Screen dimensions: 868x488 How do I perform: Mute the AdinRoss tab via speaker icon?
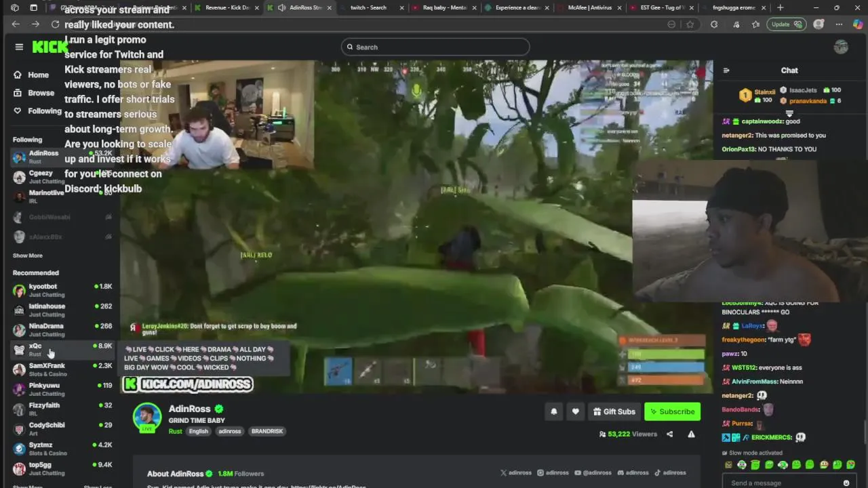click(281, 7)
